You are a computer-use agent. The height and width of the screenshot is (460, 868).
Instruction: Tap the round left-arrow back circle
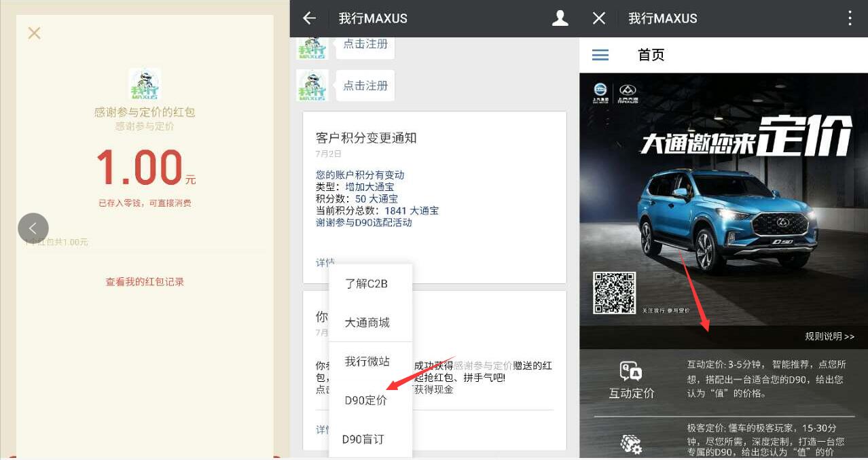pyautogui.click(x=33, y=228)
